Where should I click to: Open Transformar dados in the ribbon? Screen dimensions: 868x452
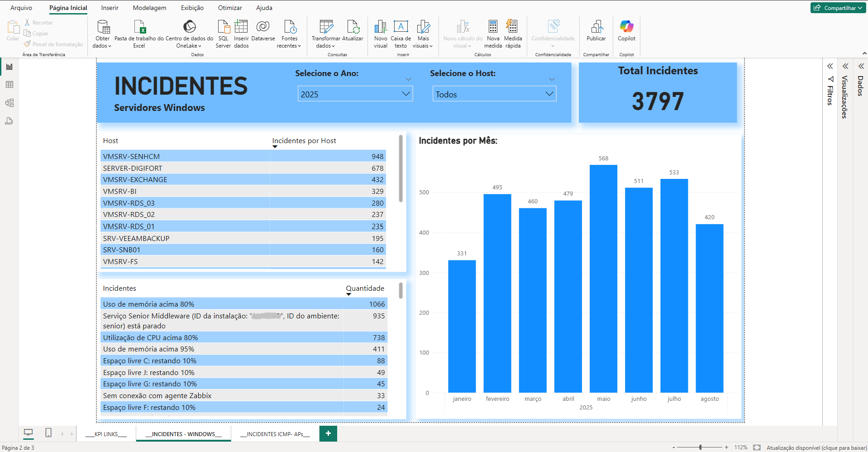[325, 34]
